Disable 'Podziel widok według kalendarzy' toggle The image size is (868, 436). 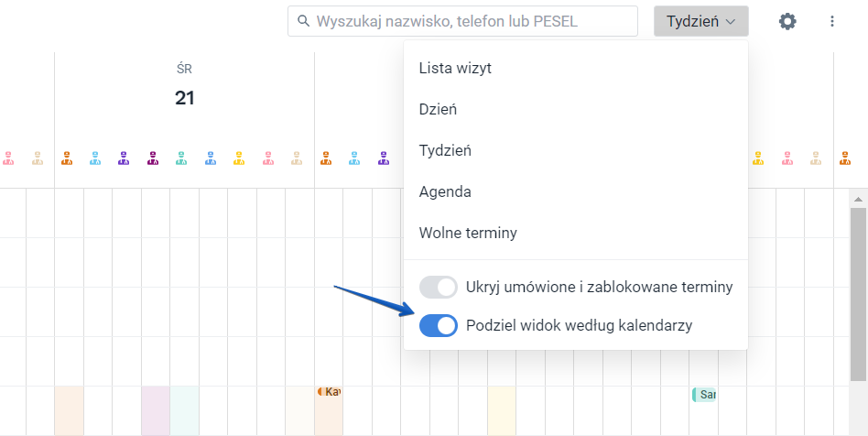[438, 325]
